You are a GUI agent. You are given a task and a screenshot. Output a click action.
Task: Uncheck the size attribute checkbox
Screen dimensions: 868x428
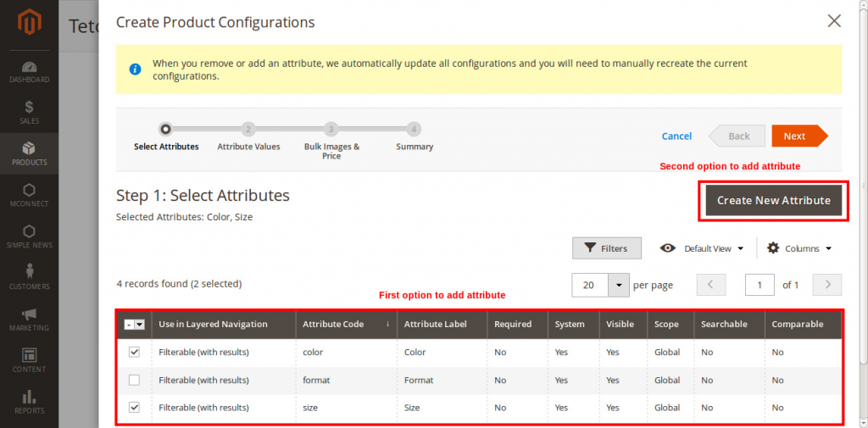tap(134, 408)
